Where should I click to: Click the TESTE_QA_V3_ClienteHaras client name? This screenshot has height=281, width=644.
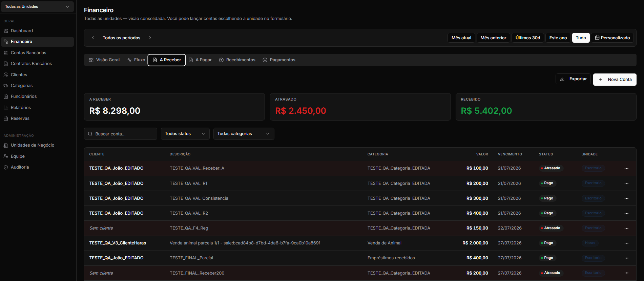coord(118,243)
